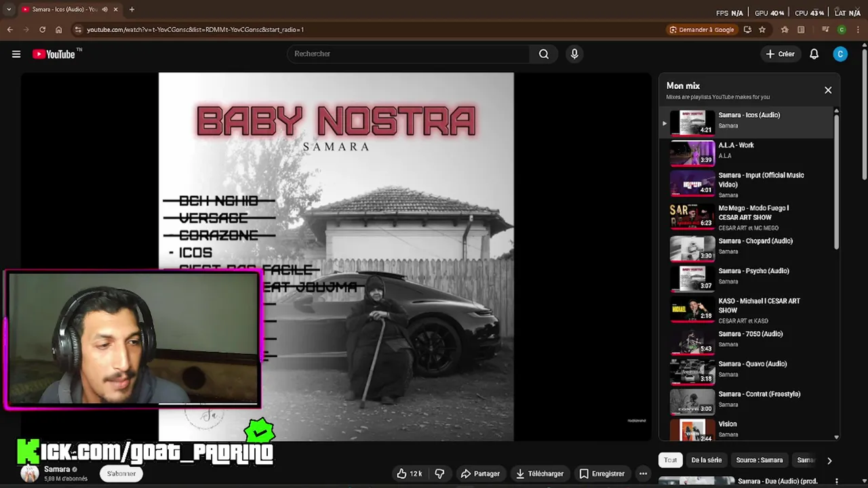Image resolution: width=868 pixels, height=488 pixels.
Task: Play Samara - Icos (Audio) in playlist
Action: [746, 123]
